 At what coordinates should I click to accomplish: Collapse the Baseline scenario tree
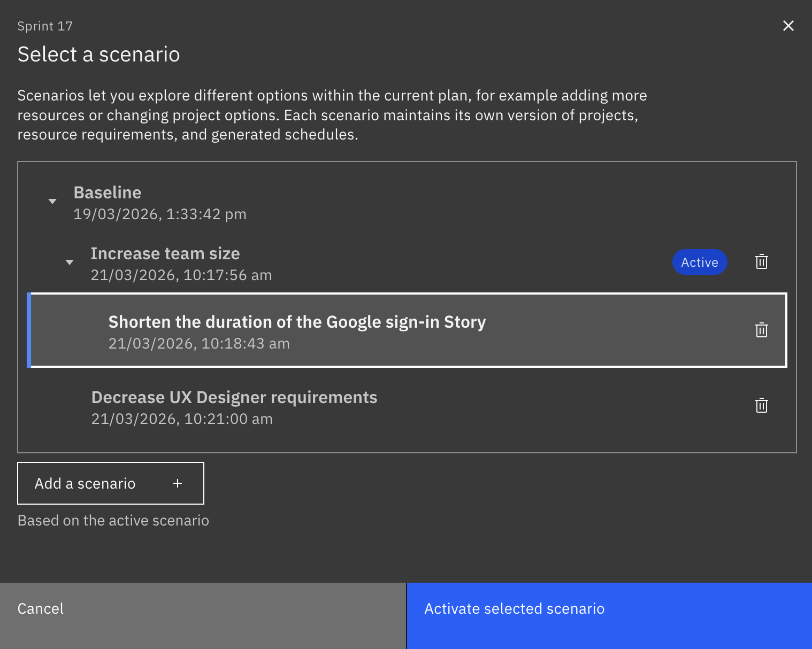[52, 202]
